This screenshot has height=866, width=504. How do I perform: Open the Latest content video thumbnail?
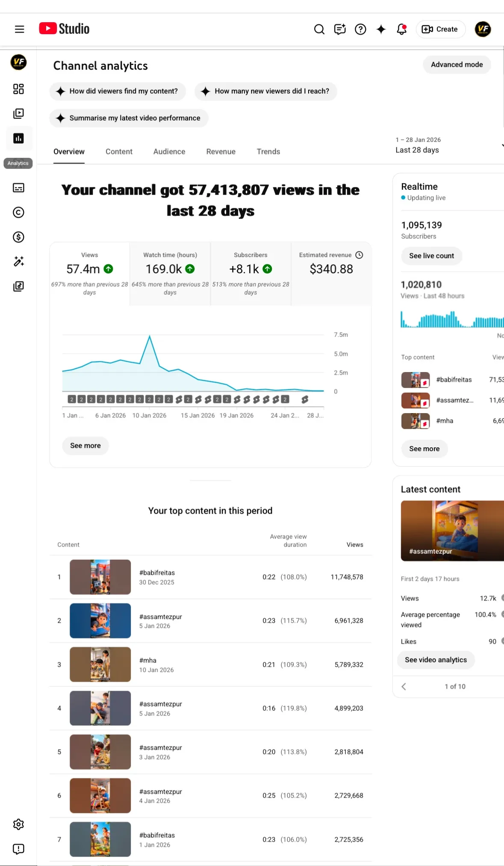pos(452,531)
